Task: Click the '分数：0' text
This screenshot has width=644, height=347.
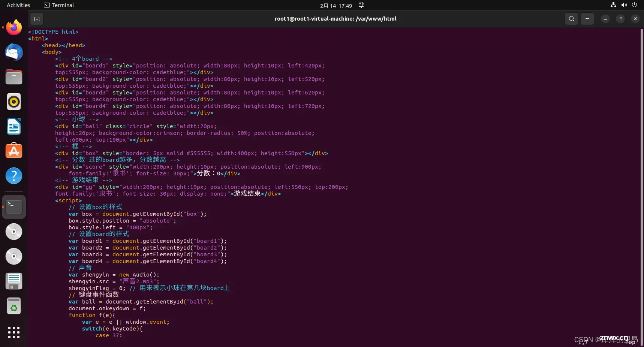Action: pos(208,173)
